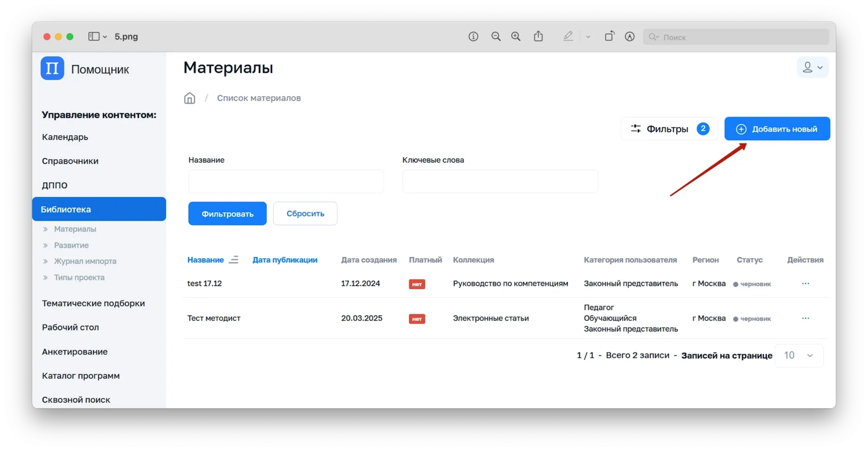The width and height of the screenshot is (868, 451).
Task: Open the sidebar view options dropdown
Action: (x=98, y=37)
